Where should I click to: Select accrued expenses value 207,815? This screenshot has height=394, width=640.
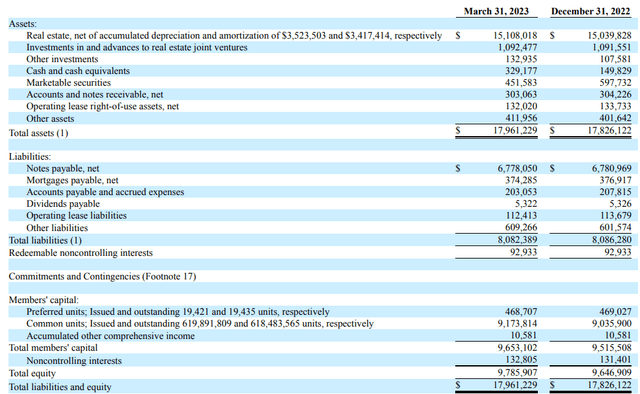(x=616, y=192)
